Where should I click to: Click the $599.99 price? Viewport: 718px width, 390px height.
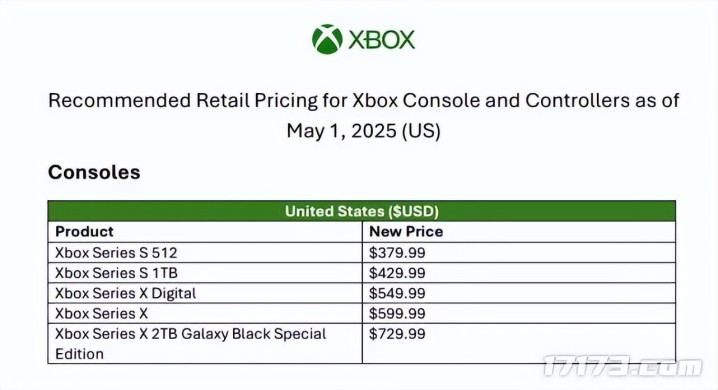(x=397, y=314)
